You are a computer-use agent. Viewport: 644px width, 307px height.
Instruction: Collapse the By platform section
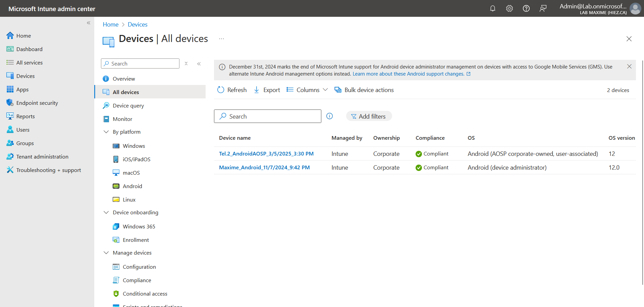click(x=106, y=132)
